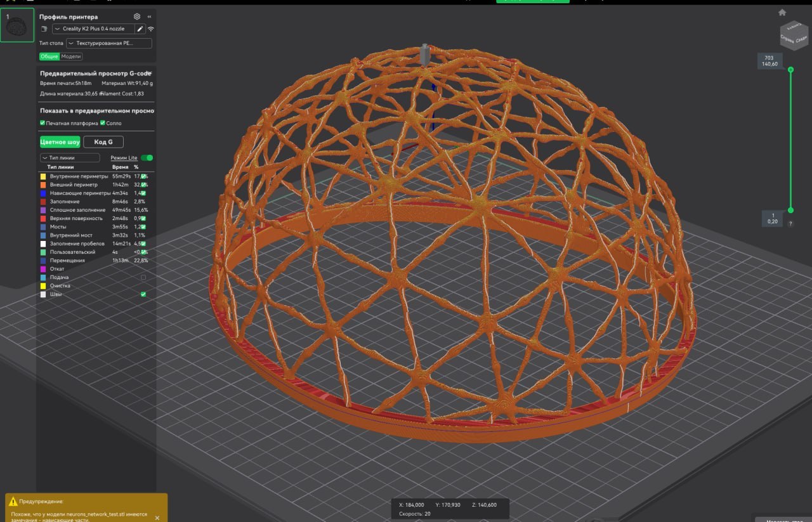Viewport: 812px width, 522px height.
Task: Open the line type view dropdown
Action: [70, 157]
